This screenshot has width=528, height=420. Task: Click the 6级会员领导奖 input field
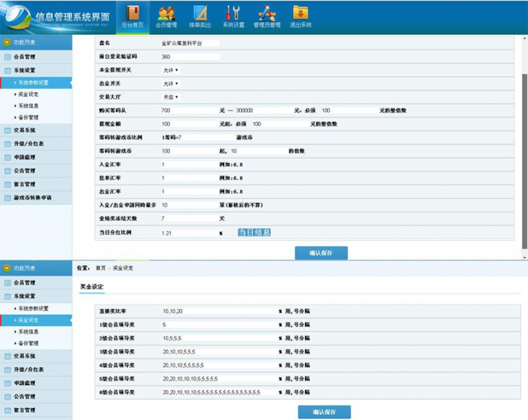220,393
